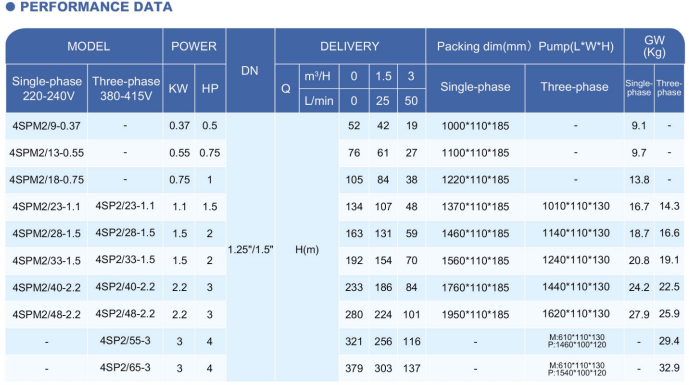
Task: Click the HP subheader
Action: (x=210, y=89)
